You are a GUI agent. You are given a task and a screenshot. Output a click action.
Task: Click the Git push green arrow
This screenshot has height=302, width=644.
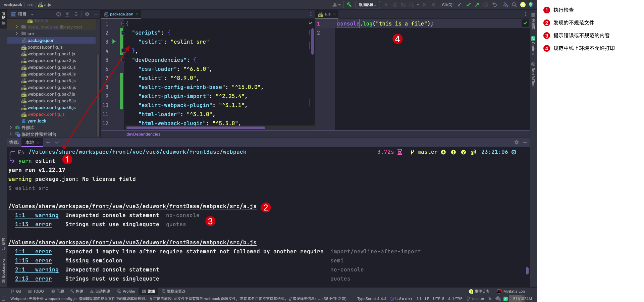tap(477, 5)
